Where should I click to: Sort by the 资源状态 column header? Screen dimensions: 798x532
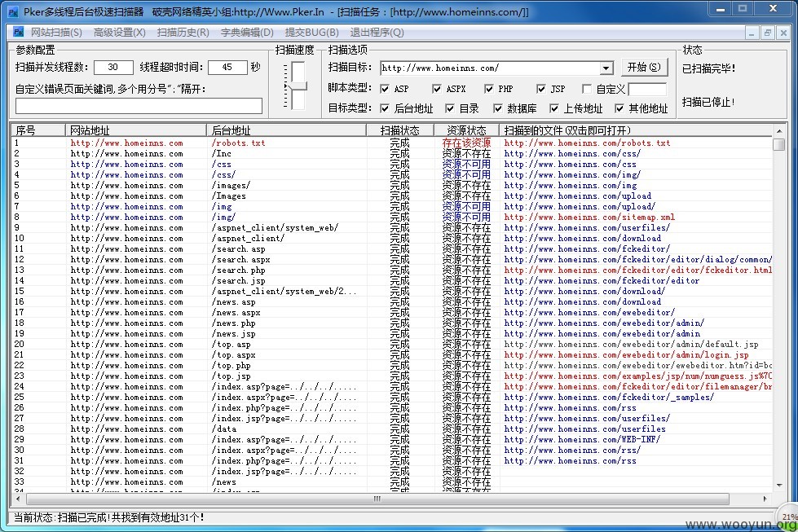click(466, 130)
